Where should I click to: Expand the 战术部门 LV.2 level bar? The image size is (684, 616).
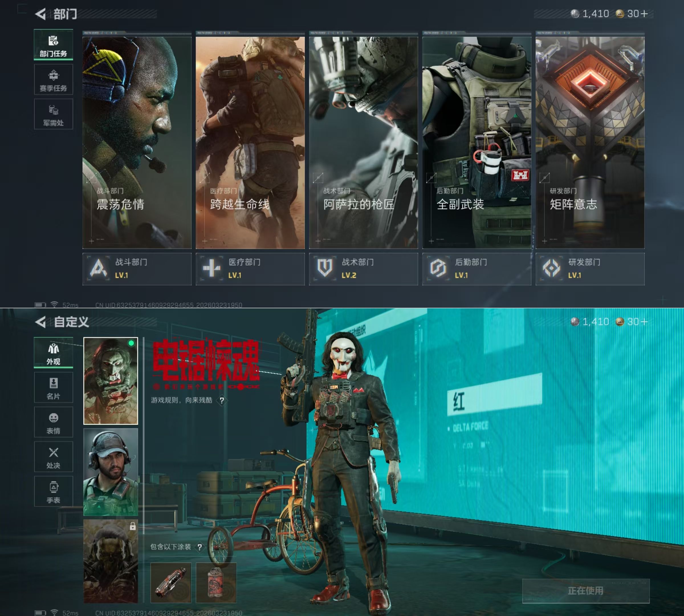pos(363,269)
